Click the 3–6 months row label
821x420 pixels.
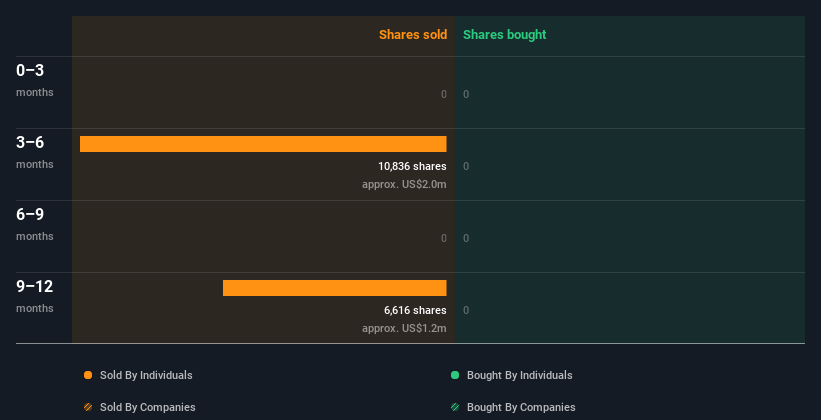point(34,151)
